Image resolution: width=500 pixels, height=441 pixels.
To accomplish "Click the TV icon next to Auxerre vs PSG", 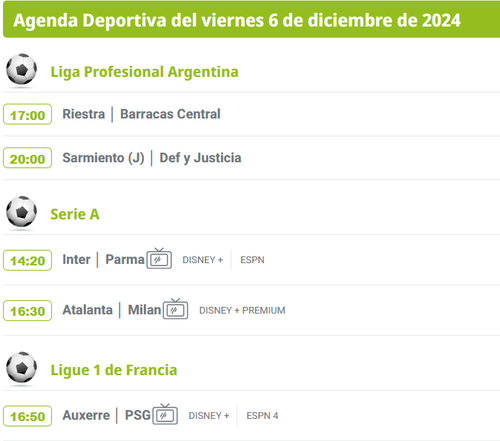I will [165, 414].
